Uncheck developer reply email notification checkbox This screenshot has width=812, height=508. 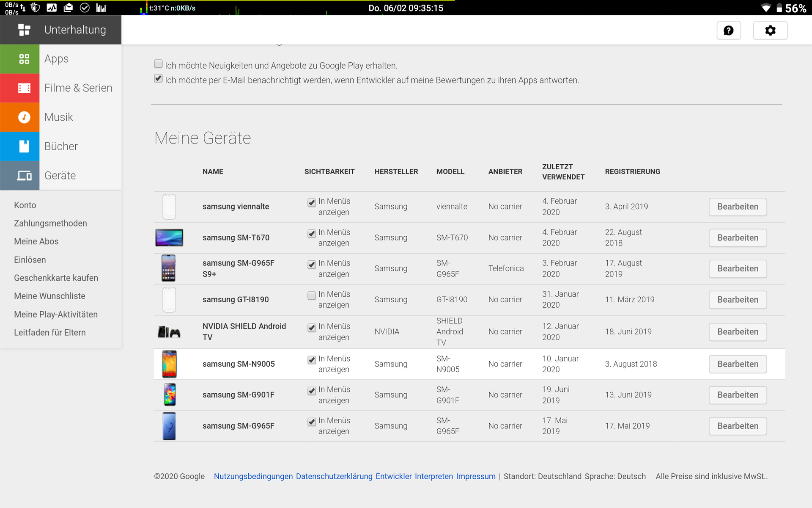pyautogui.click(x=158, y=78)
